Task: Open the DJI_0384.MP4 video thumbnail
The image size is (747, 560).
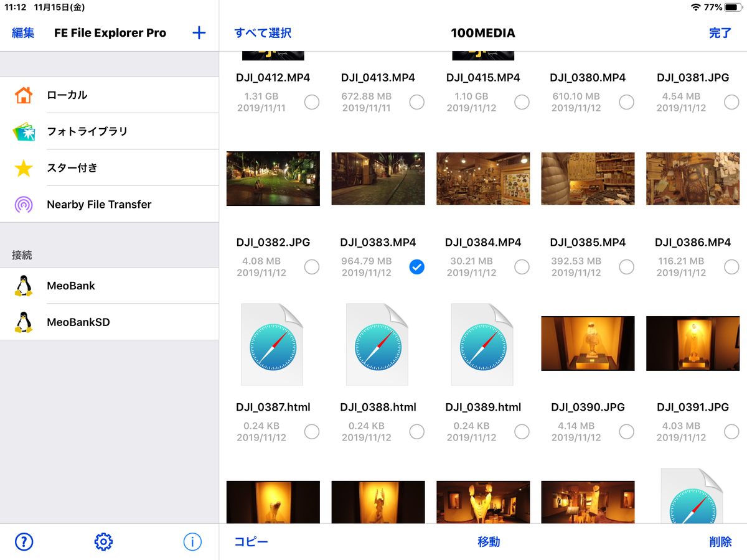Action: click(x=482, y=179)
